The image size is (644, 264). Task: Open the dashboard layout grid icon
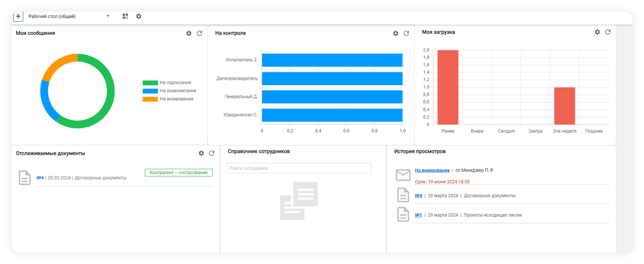[125, 17]
